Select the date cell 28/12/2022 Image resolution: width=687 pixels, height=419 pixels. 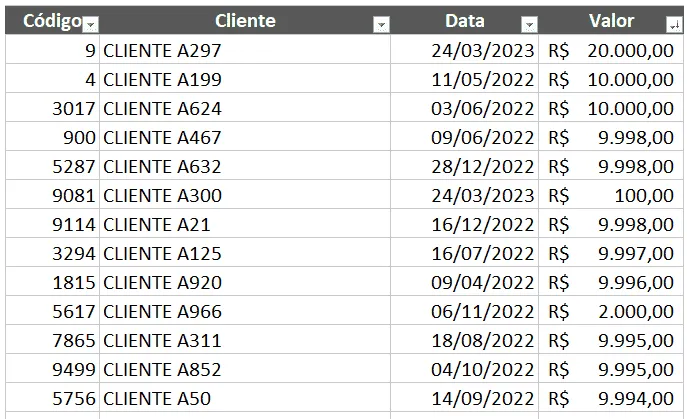pos(464,166)
